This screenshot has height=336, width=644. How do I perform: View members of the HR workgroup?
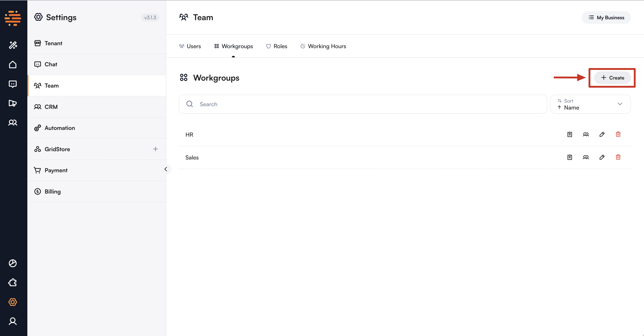586,134
